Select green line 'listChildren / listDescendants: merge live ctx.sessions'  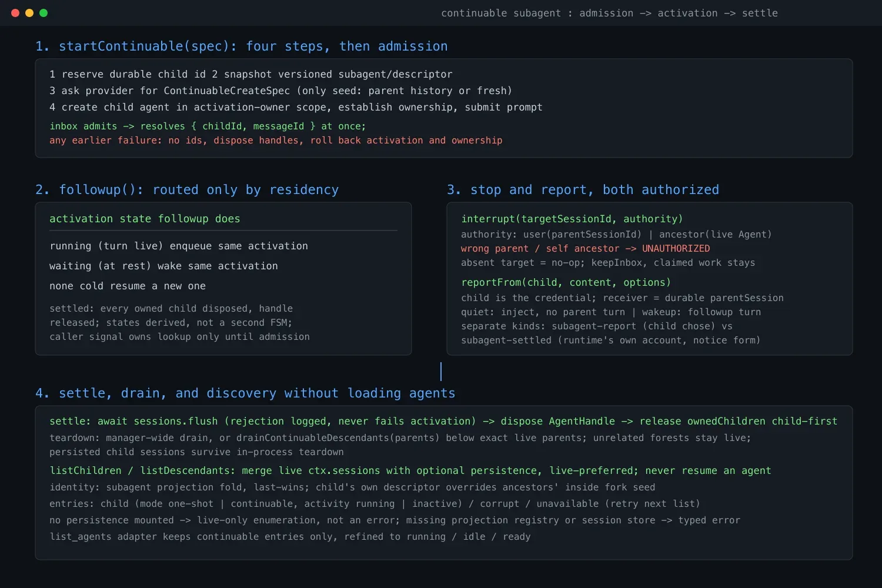pyautogui.click(x=410, y=470)
